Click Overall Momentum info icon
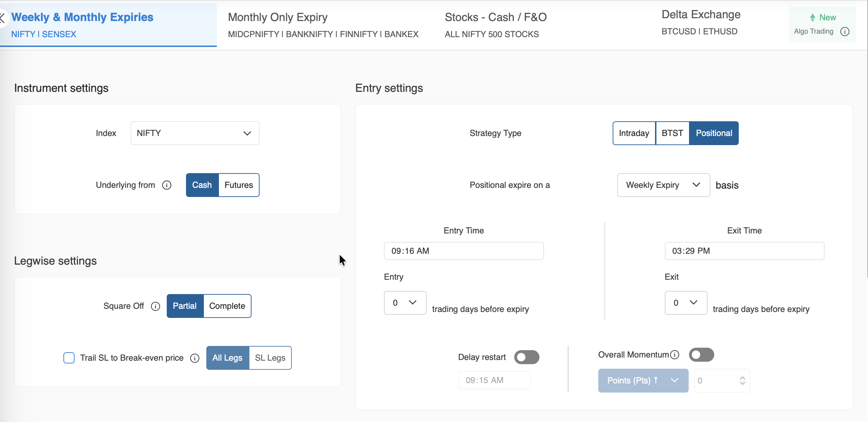 tap(675, 355)
